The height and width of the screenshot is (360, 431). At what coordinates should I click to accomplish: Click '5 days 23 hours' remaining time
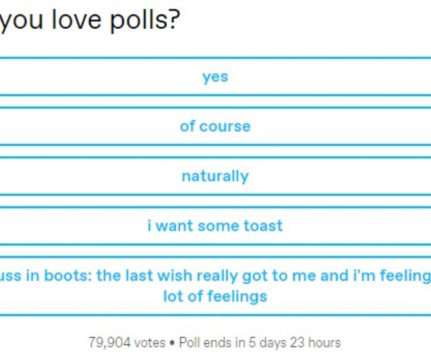295,343
